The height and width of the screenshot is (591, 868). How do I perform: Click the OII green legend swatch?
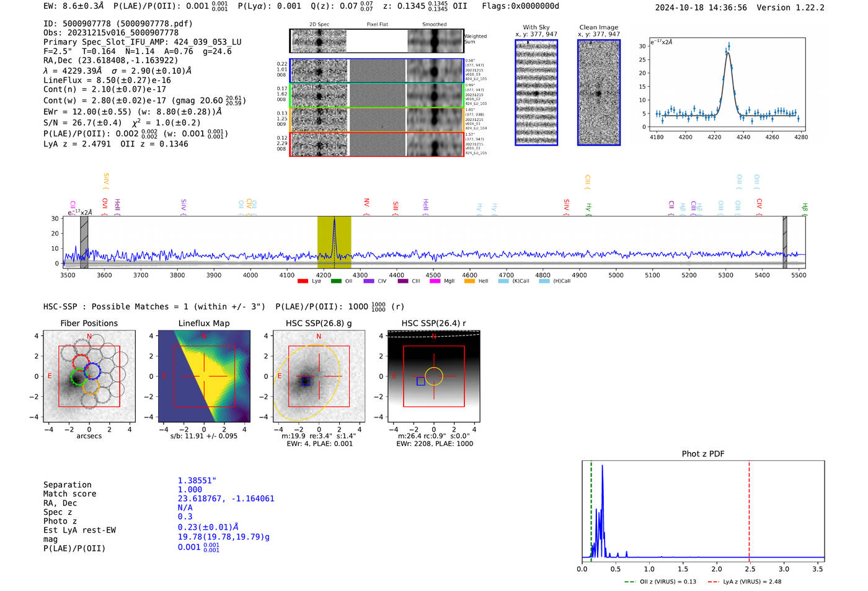tap(336, 282)
